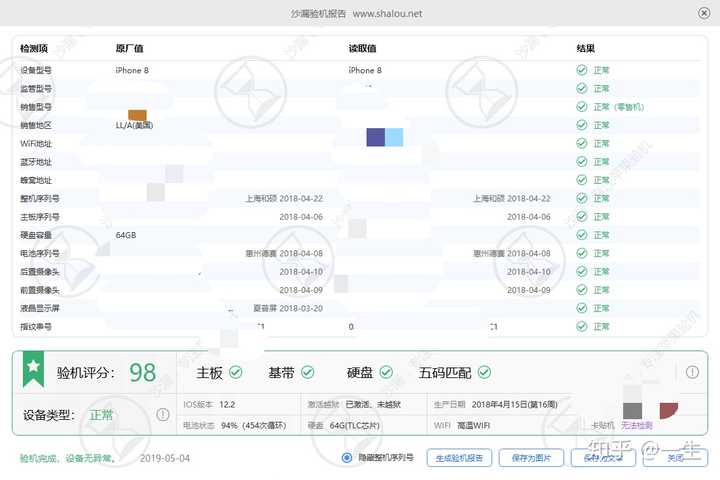The image size is (720, 480).
Task: Click 夏普屏 2018-03-20 screen value
Action: click(288, 308)
